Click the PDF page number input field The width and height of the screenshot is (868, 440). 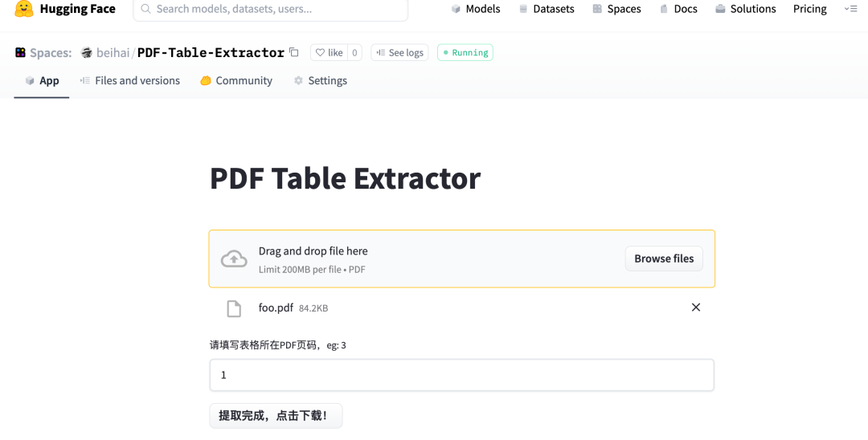pyautogui.click(x=461, y=375)
